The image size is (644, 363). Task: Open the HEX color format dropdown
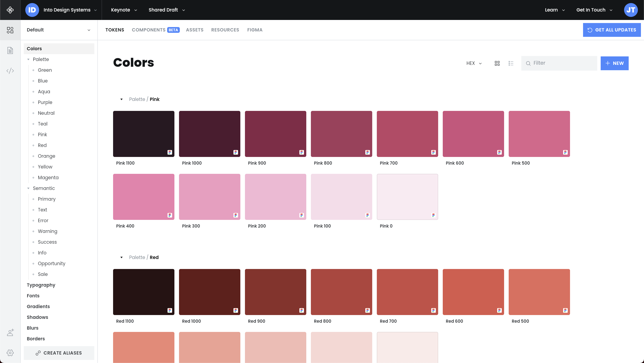(x=474, y=63)
